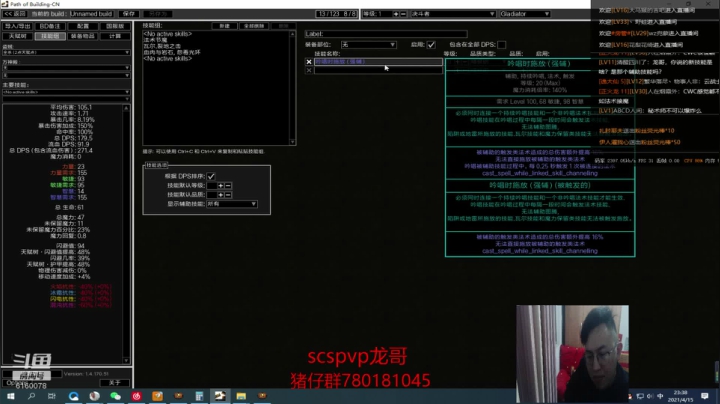Viewport: 720px width, 404px height.
Task: Click minus stepper for 技能默认等级
Action: 228,185
